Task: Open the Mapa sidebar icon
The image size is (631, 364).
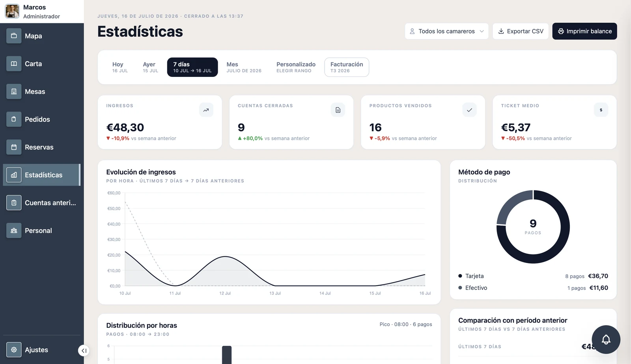Action: click(x=14, y=36)
